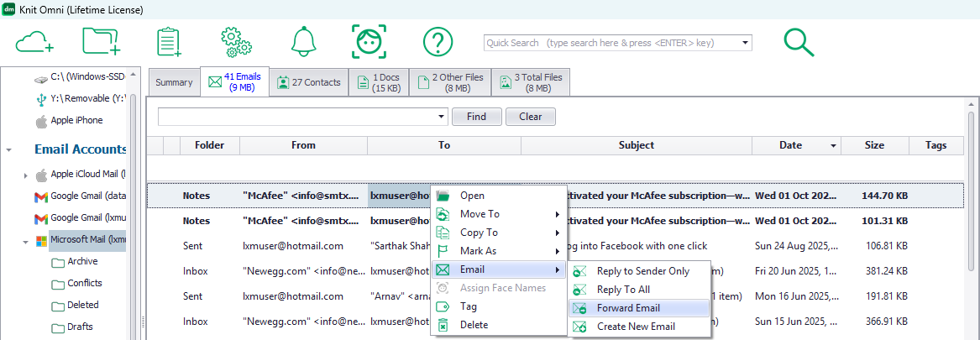Click the Knit Omni app logo
The image size is (980, 340).
[x=9, y=10]
